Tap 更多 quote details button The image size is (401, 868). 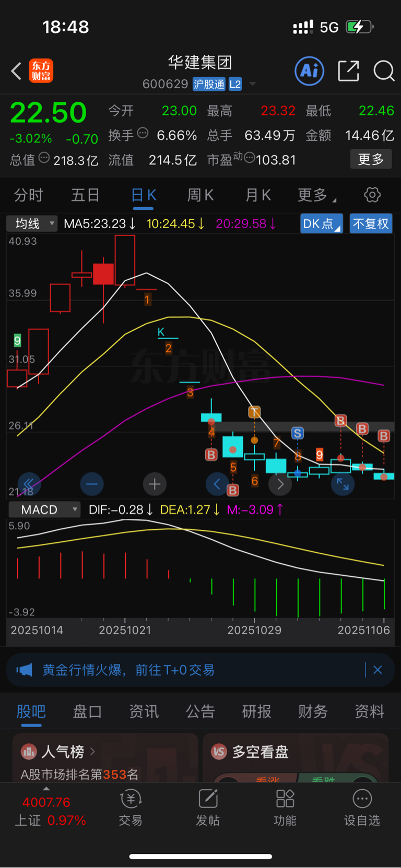pyautogui.click(x=371, y=159)
